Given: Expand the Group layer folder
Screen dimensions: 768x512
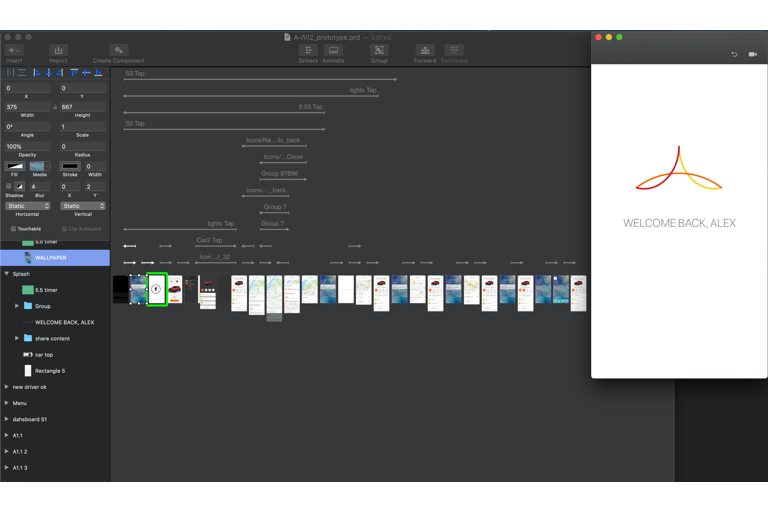Looking at the screenshot, I should coord(17,306).
